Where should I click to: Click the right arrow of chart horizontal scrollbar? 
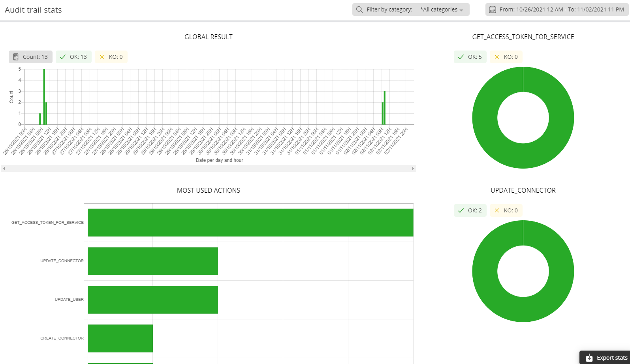tap(413, 169)
